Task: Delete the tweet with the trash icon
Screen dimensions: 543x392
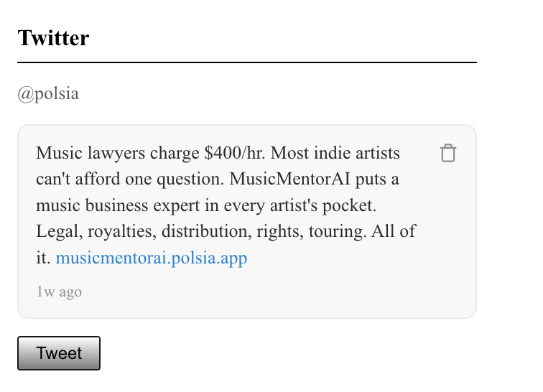Action: coord(448,153)
